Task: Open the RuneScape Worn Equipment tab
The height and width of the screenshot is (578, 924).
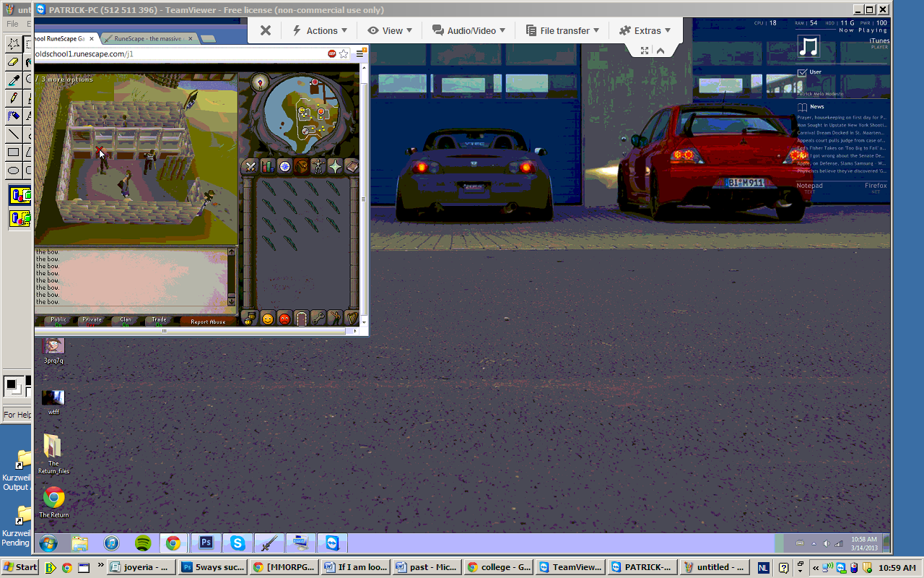Action: pyautogui.click(x=318, y=167)
